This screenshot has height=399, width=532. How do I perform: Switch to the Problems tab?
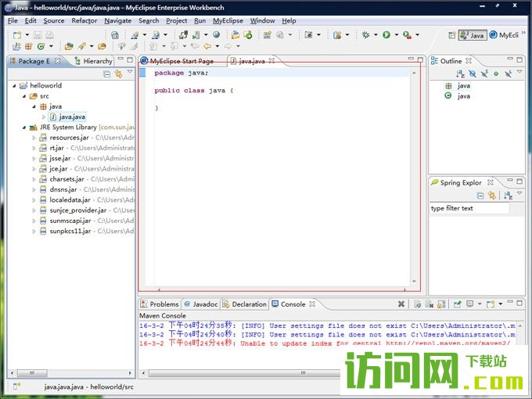click(160, 304)
